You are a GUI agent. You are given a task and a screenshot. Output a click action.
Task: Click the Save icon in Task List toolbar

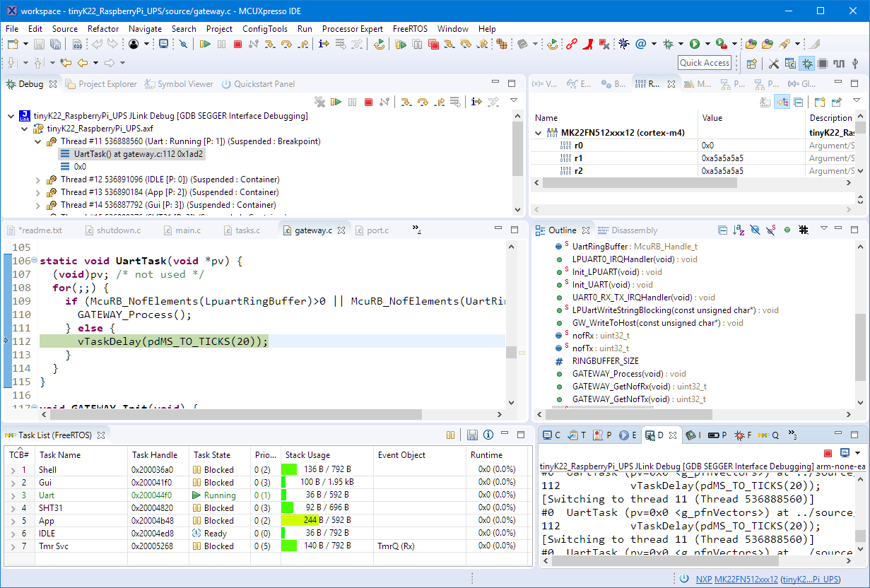point(472,435)
